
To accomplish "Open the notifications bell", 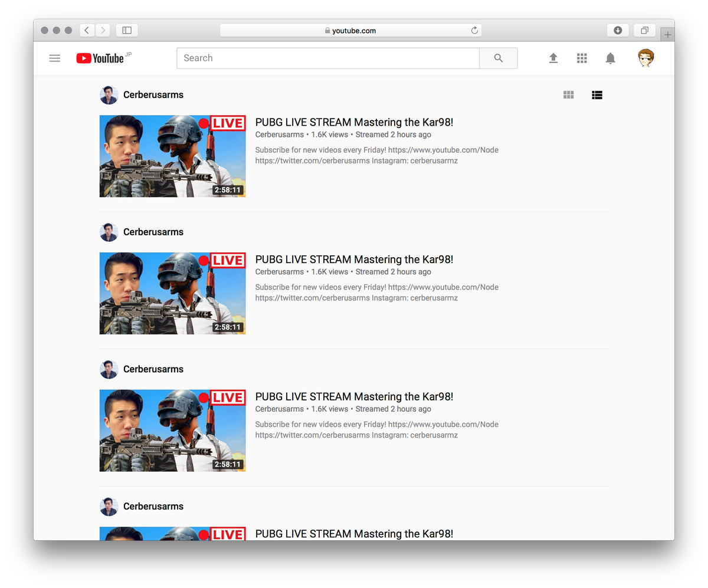I will pos(611,58).
